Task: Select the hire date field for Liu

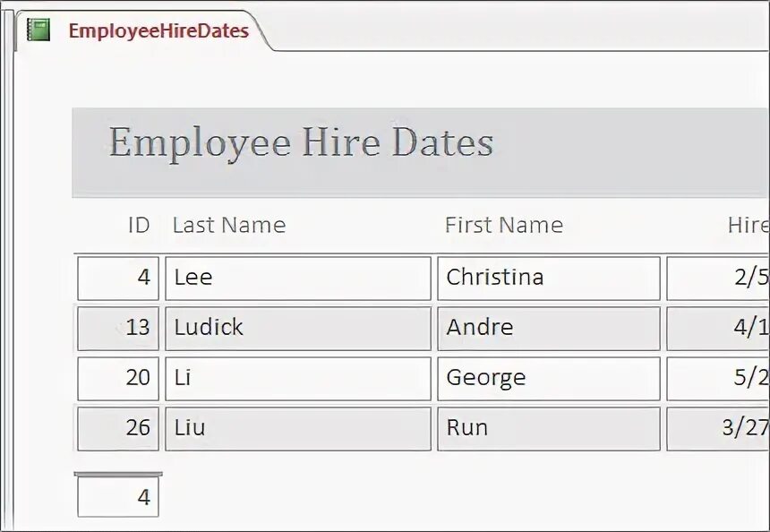Action: point(718,428)
